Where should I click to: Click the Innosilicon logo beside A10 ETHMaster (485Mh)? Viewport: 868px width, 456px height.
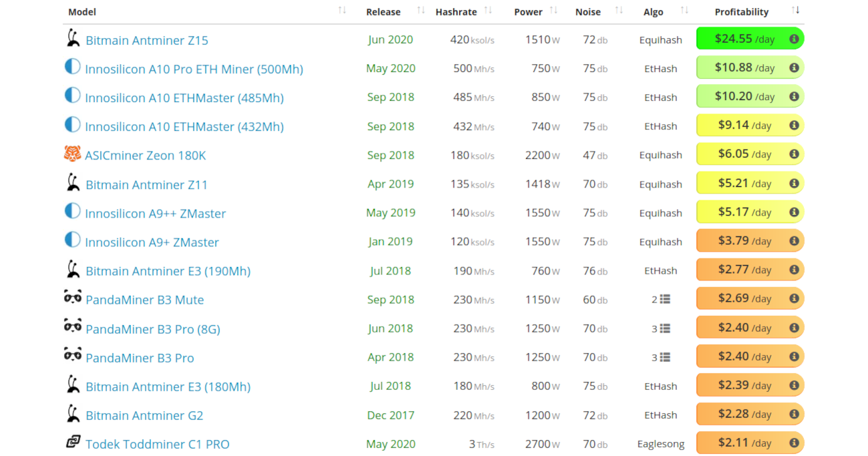pyautogui.click(x=72, y=95)
